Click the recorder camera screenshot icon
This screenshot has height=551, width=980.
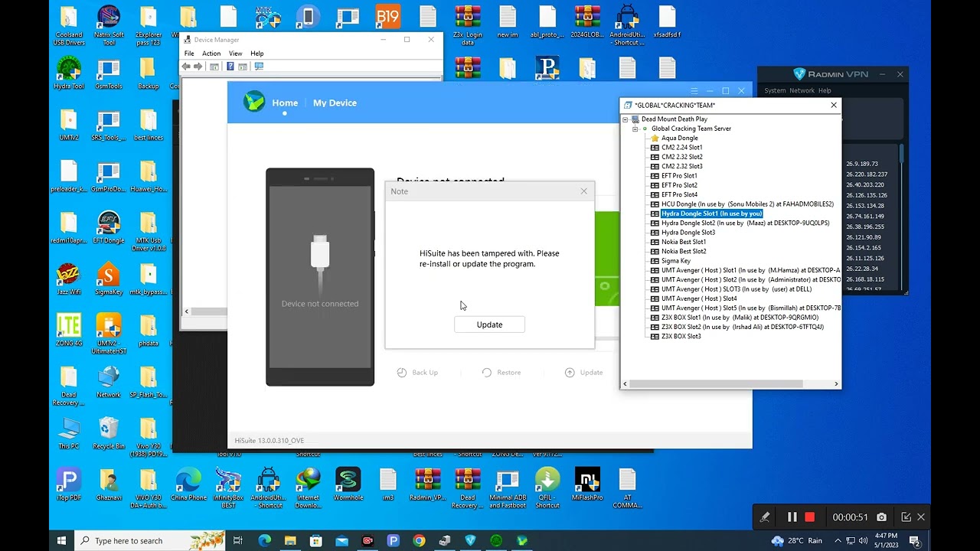click(882, 517)
